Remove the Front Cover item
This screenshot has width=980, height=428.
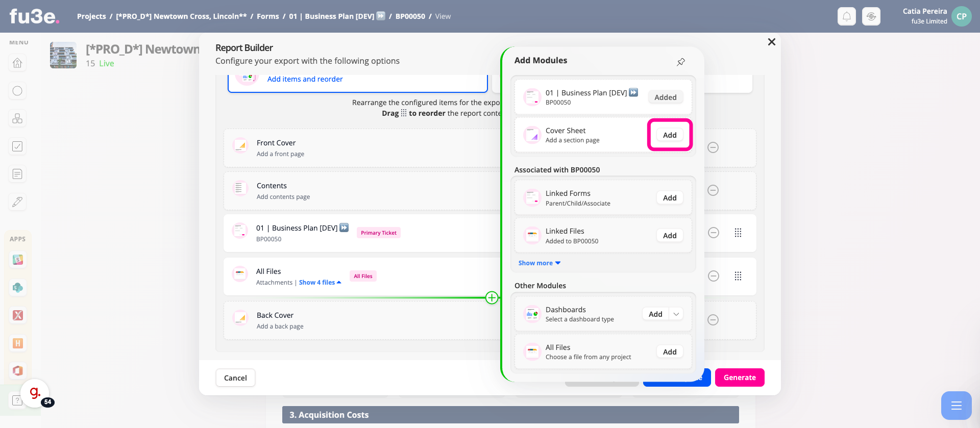713,147
